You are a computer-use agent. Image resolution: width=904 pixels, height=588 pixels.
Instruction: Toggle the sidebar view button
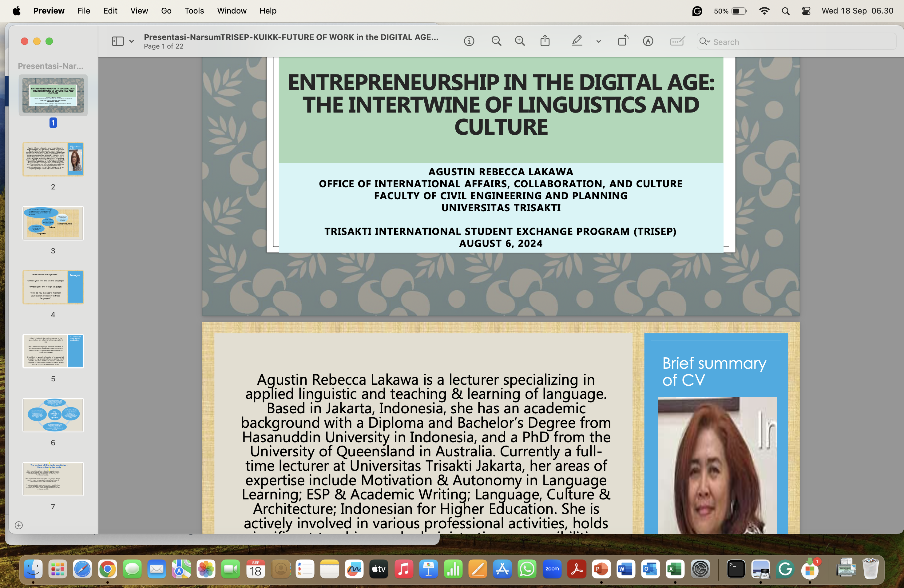point(117,41)
